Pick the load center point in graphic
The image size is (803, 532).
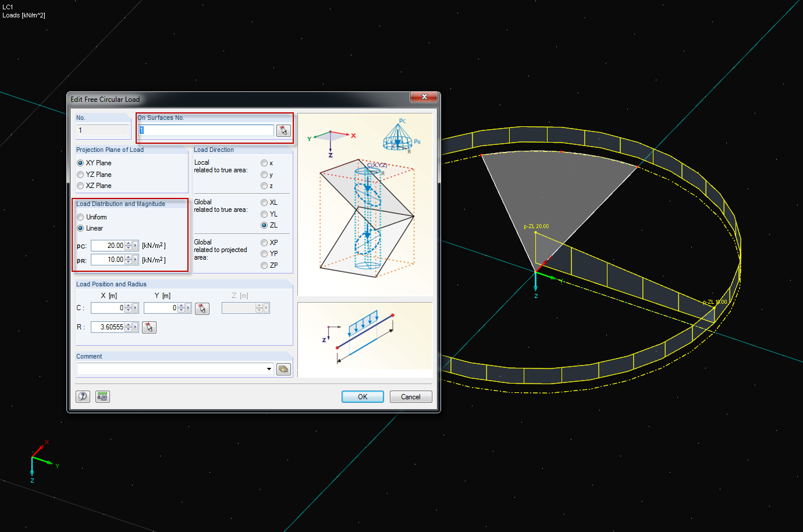[202, 308]
